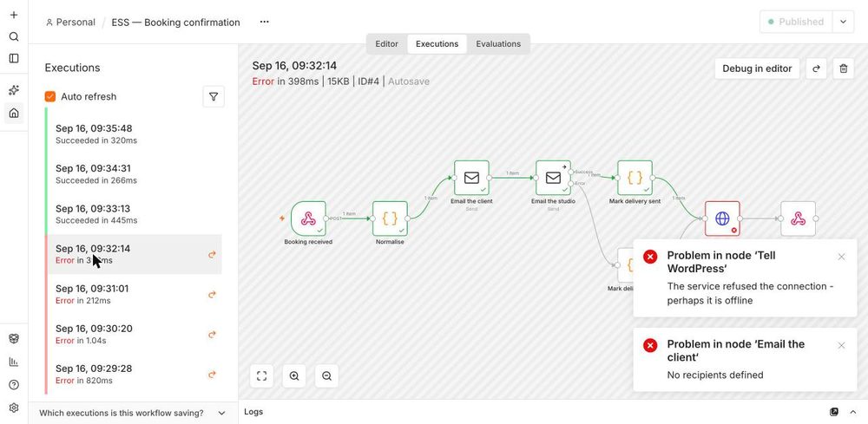Retry the 09:32:14 execution
868x424 pixels.
click(212, 255)
